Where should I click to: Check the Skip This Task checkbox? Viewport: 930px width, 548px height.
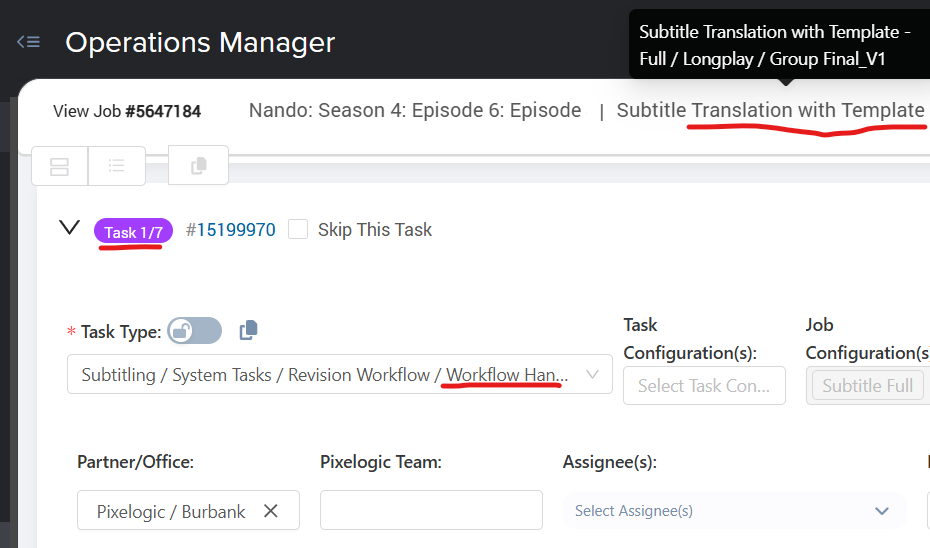298,230
